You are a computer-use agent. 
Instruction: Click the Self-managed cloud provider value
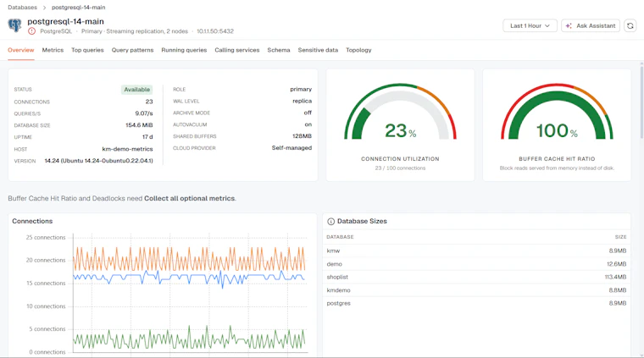point(291,147)
